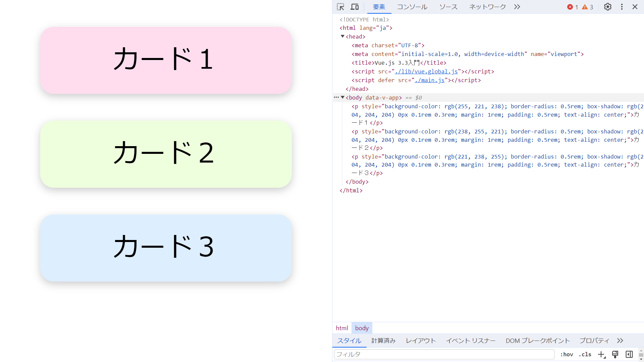This screenshot has width=644, height=362.
Task: Toggle the device toolbar icon
Action: click(x=355, y=7)
